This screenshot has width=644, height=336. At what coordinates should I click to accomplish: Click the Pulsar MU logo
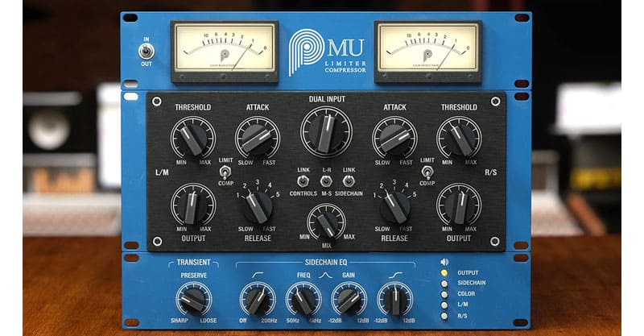tap(327, 52)
